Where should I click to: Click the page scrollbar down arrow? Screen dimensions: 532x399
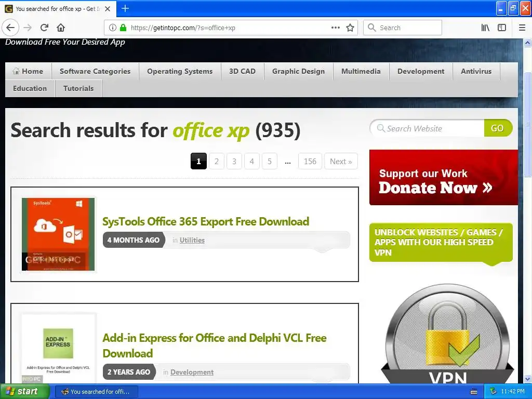[527, 379]
